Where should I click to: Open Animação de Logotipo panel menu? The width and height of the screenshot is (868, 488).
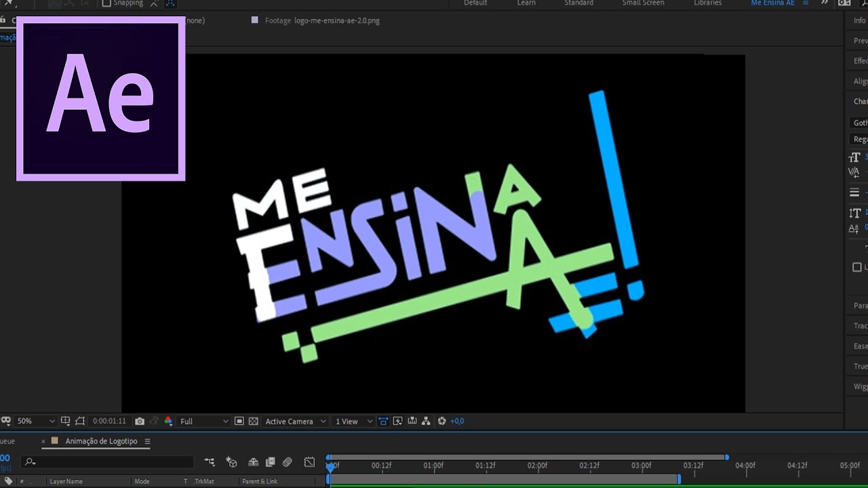147,441
